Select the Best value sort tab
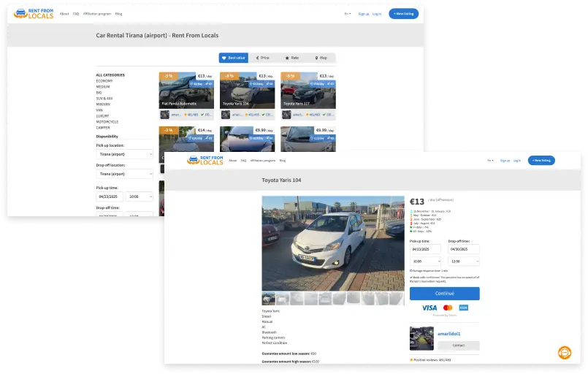Screen dimensions: 588x374 (234, 58)
